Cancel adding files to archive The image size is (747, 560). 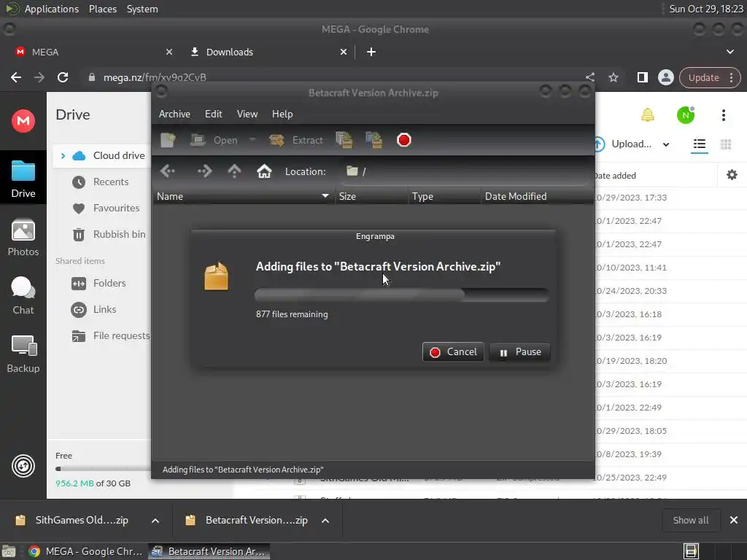(x=453, y=352)
